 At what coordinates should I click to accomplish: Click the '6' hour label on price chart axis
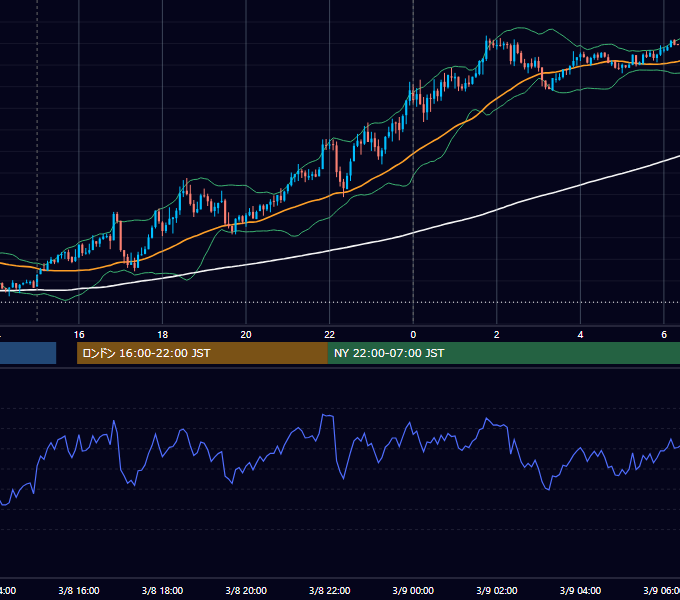click(664, 335)
